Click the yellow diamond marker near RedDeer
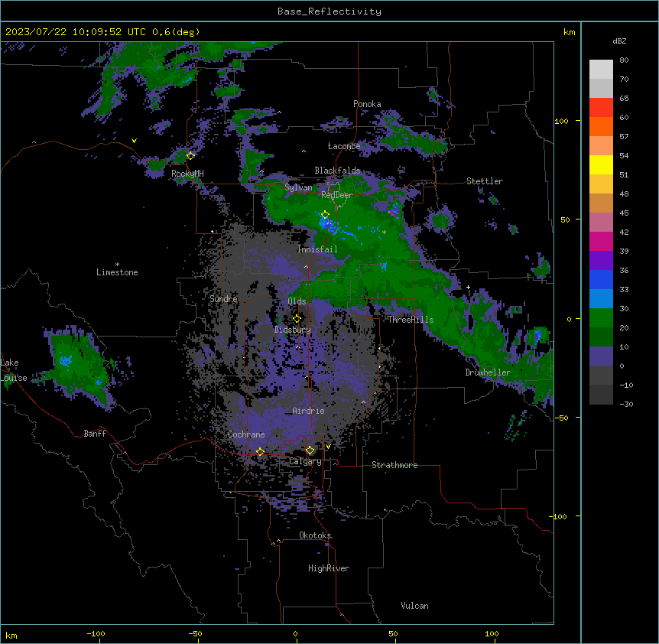The height and width of the screenshot is (644, 659). pyautogui.click(x=325, y=215)
